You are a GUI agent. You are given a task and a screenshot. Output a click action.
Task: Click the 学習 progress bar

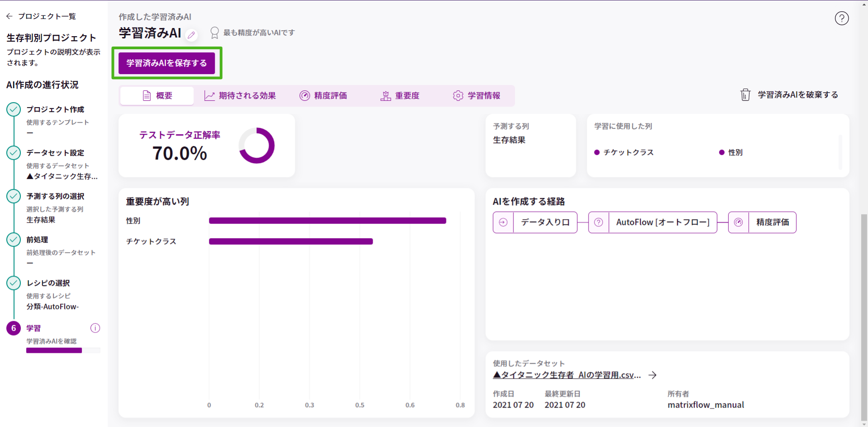coord(63,350)
